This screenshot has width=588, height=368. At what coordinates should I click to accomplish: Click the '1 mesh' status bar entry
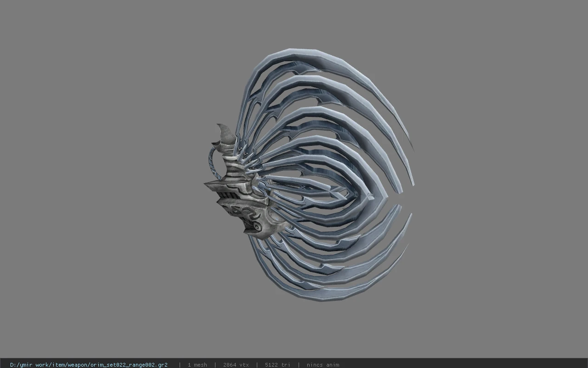click(198, 365)
